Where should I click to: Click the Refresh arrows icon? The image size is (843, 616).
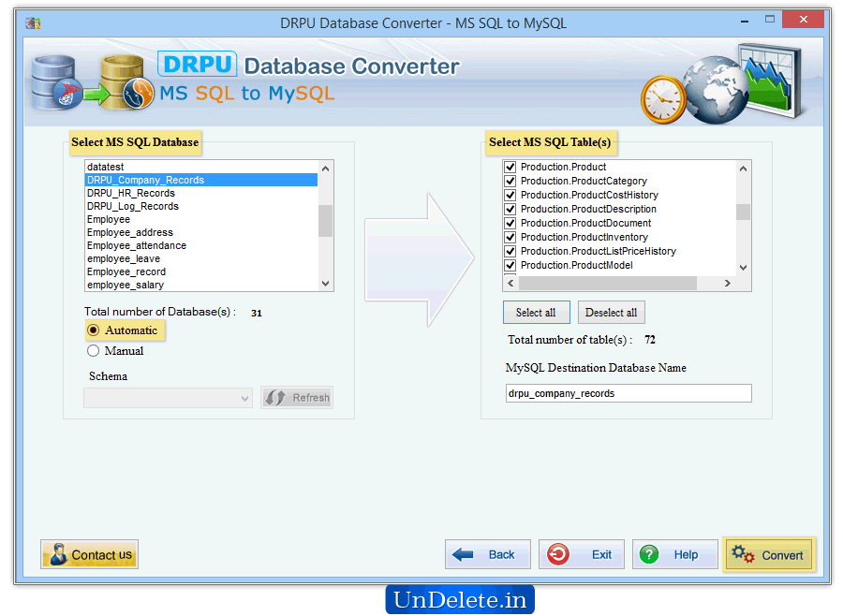[275, 398]
